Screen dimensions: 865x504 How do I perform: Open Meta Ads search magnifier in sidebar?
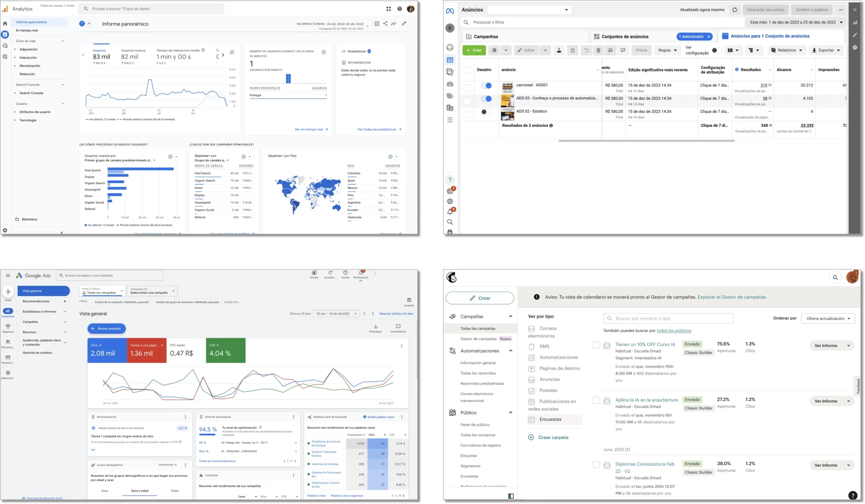[450, 222]
